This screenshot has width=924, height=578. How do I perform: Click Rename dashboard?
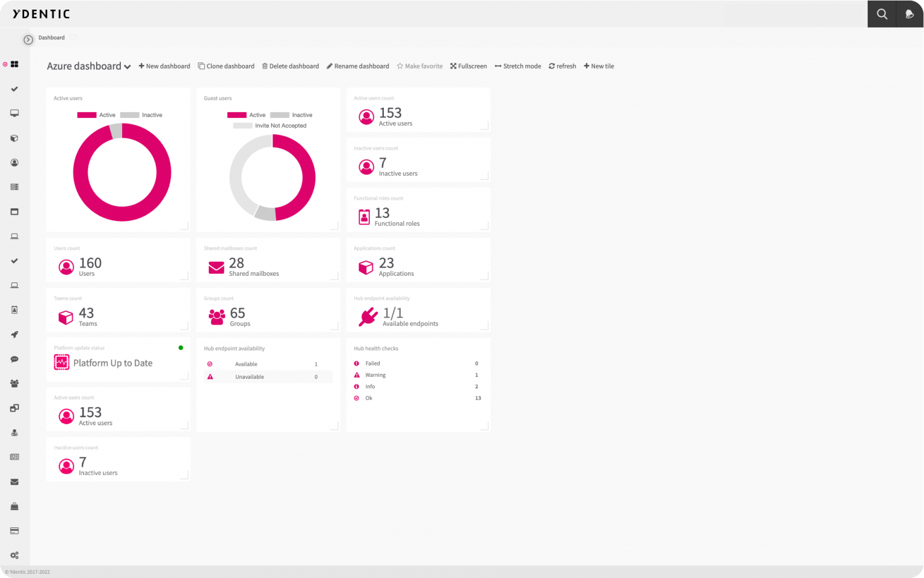click(x=357, y=66)
